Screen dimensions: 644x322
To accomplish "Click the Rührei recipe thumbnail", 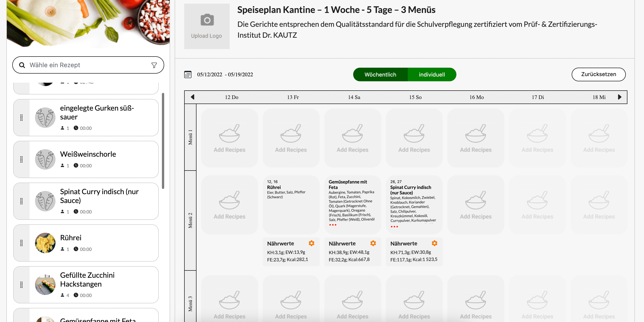I will click(x=45, y=243).
